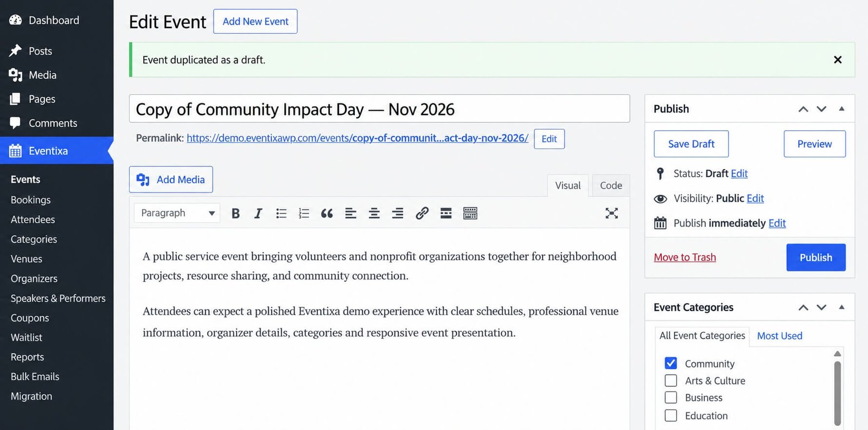Save the event as draft
Image resolution: width=868 pixels, height=430 pixels.
(x=691, y=144)
